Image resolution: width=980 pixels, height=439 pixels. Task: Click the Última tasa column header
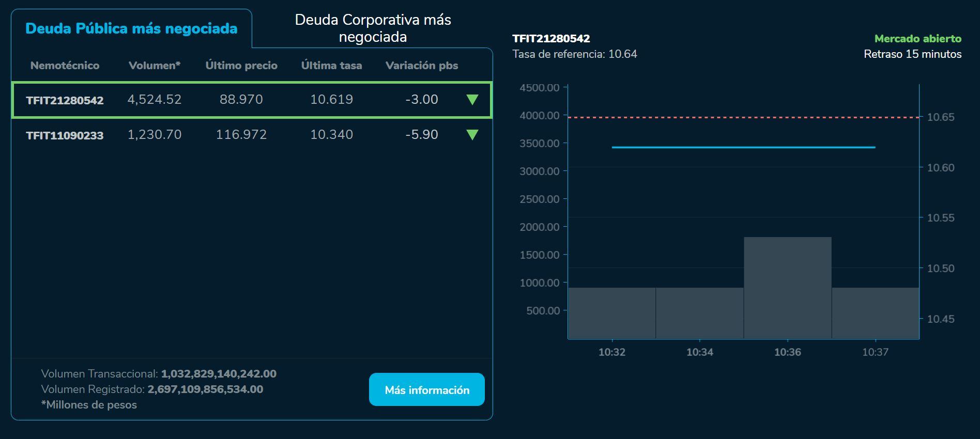click(x=331, y=66)
